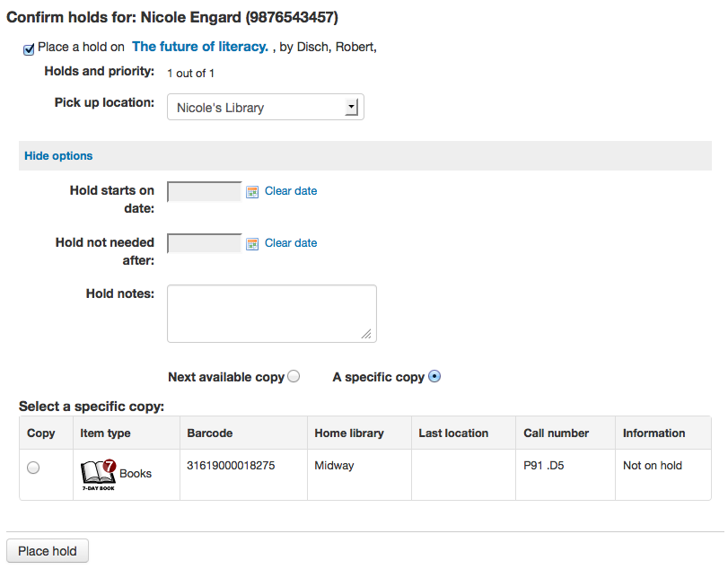Open The future of literacy title link
The width and height of the screenshot is (728, 569).
(200, 47)
